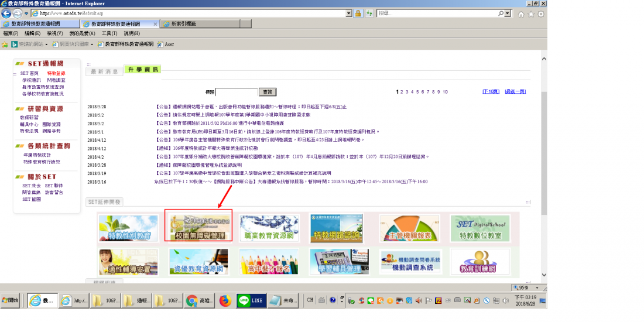Open the 機動調查系統 banner

[x=410, y=262]
